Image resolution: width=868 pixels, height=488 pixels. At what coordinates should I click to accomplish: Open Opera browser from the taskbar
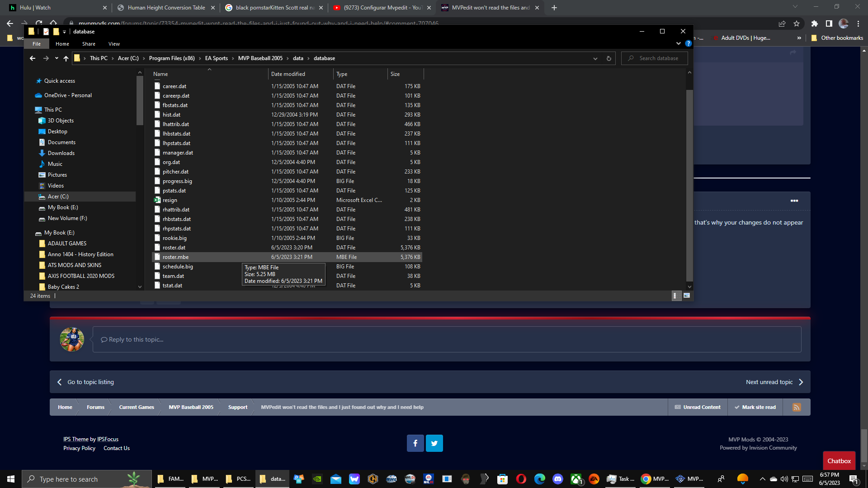coord(521,479)
